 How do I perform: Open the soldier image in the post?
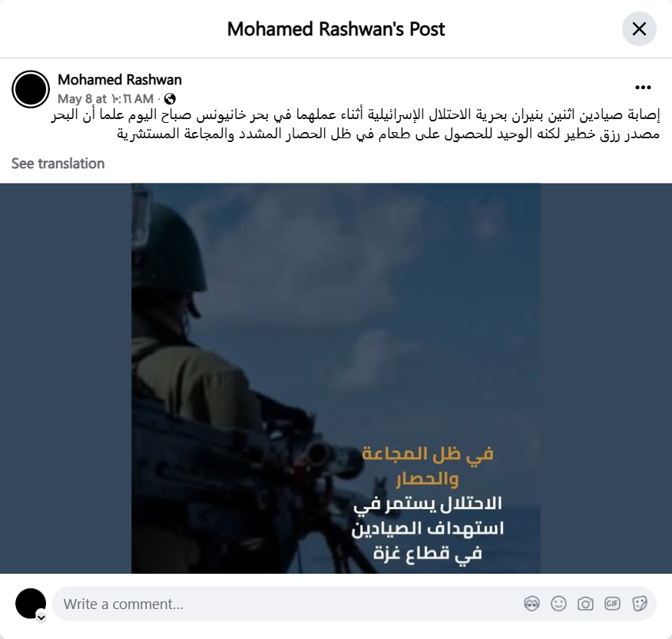point(336,379)
